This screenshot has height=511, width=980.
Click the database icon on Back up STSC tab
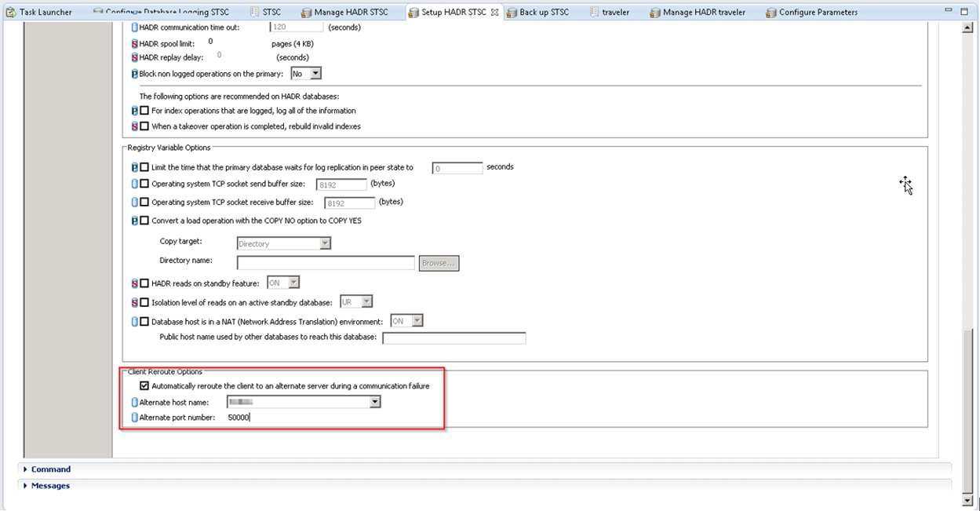point(511,12)
